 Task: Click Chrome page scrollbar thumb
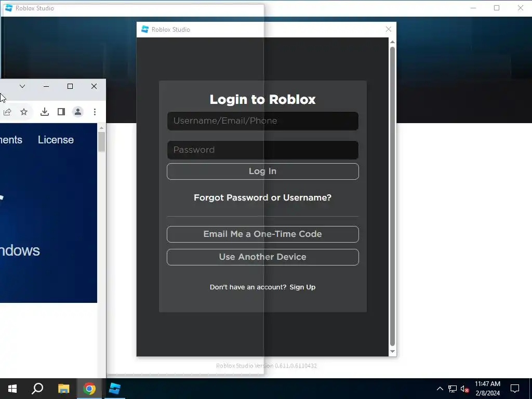tap(101, 141)
